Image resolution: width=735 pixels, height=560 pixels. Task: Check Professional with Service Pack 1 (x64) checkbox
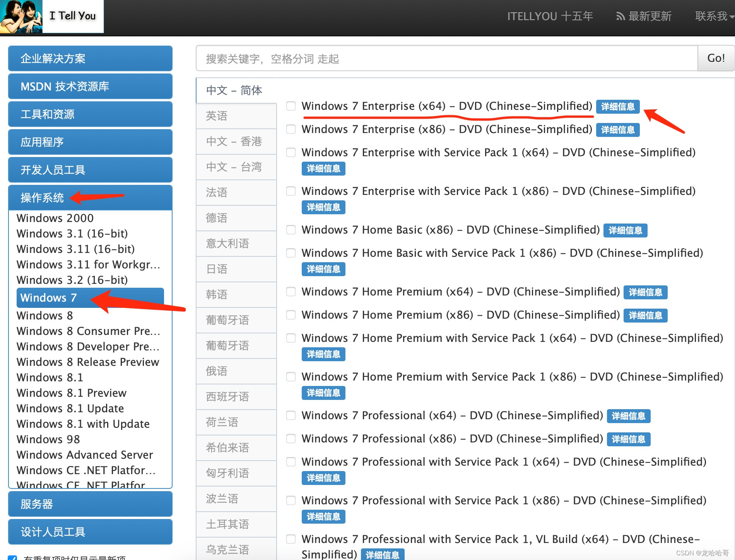(291, 462)
